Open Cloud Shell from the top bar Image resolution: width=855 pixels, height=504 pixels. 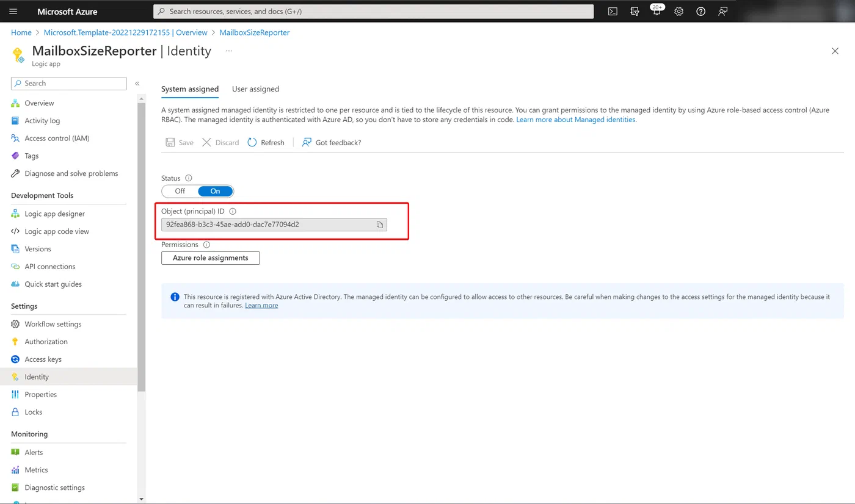coord(613,11)
